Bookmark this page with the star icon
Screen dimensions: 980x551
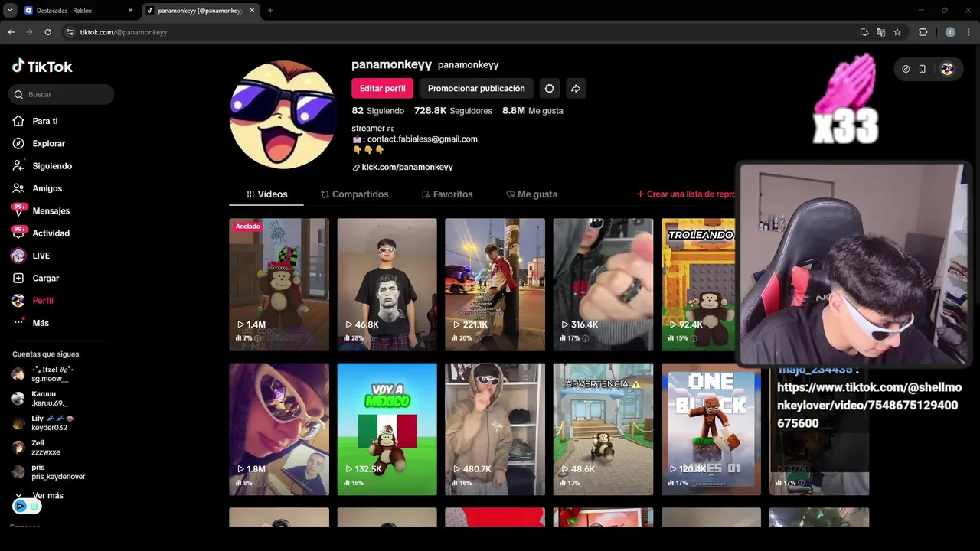(897, 32)
